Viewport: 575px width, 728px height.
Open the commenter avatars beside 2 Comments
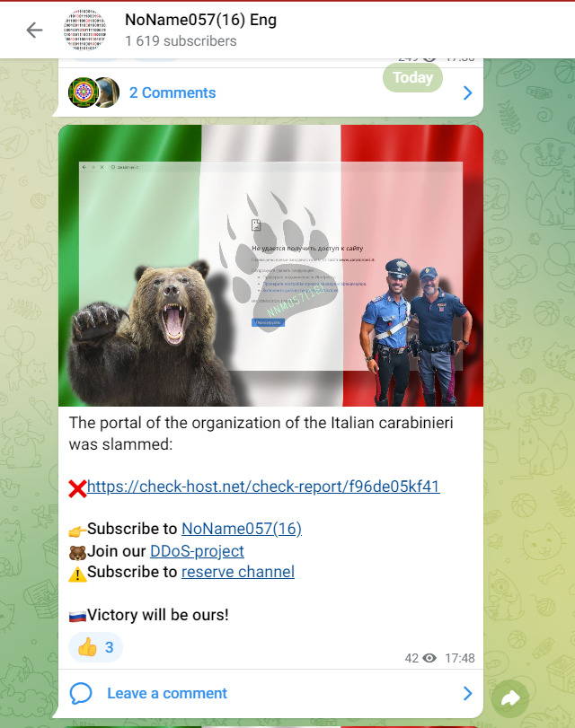(94, 92)
